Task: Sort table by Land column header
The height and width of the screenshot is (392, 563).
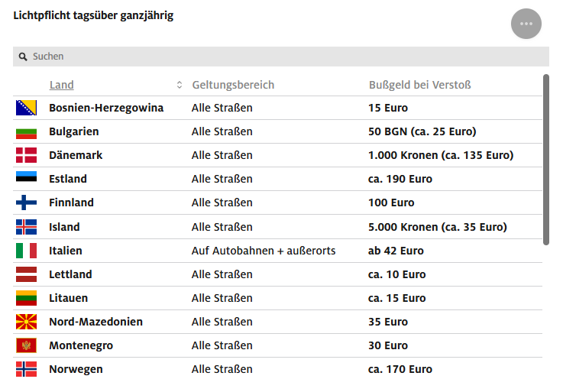Action: (62, 85)
